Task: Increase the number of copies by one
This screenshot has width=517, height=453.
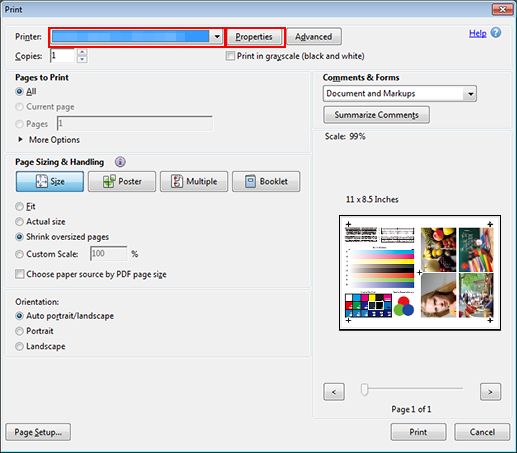Action: click(82, 52)
